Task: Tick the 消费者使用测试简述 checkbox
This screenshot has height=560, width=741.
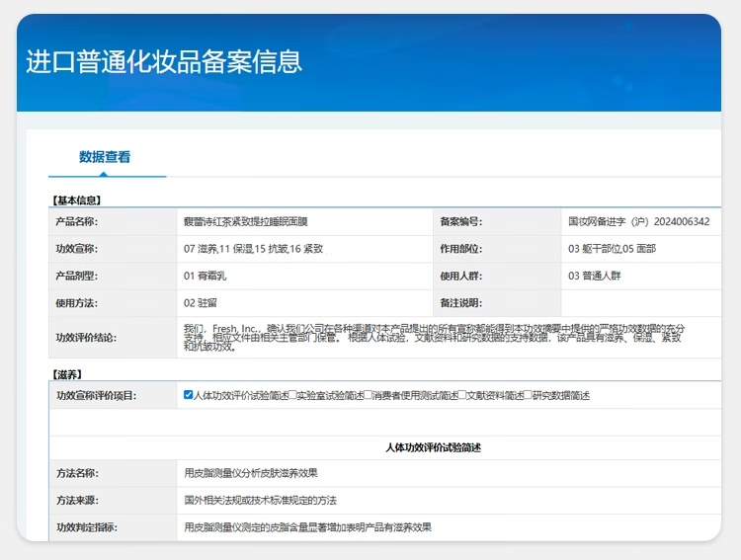Action: pos(369,395)
